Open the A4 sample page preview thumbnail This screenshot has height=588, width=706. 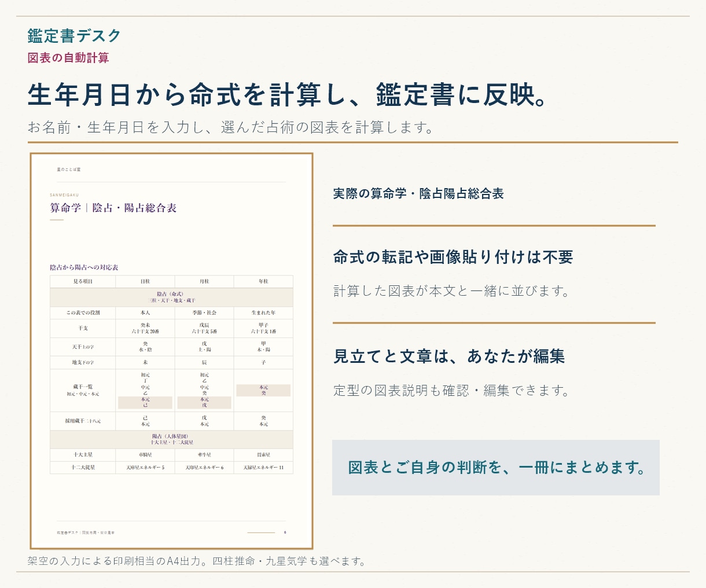click(x=171, y=351)
